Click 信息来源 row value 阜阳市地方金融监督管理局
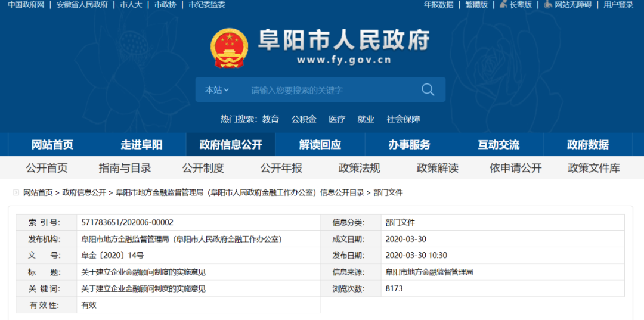Image resolution: width=644 pixels, height=320 pixels. pyautogui.click(x=429, y=272)
